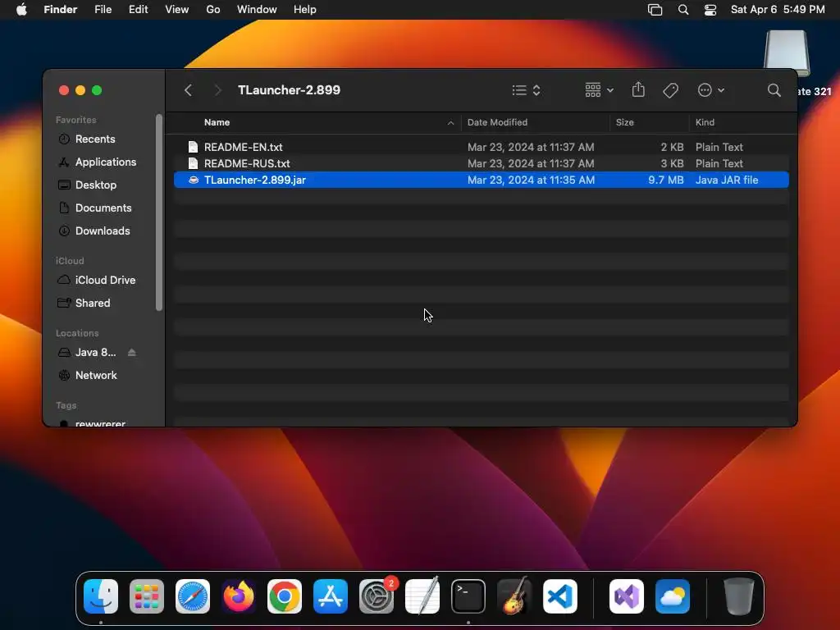This screenshot has width=840, height=630.
Task: Open the Trash from the Dock
Action: tap(739, 596)
